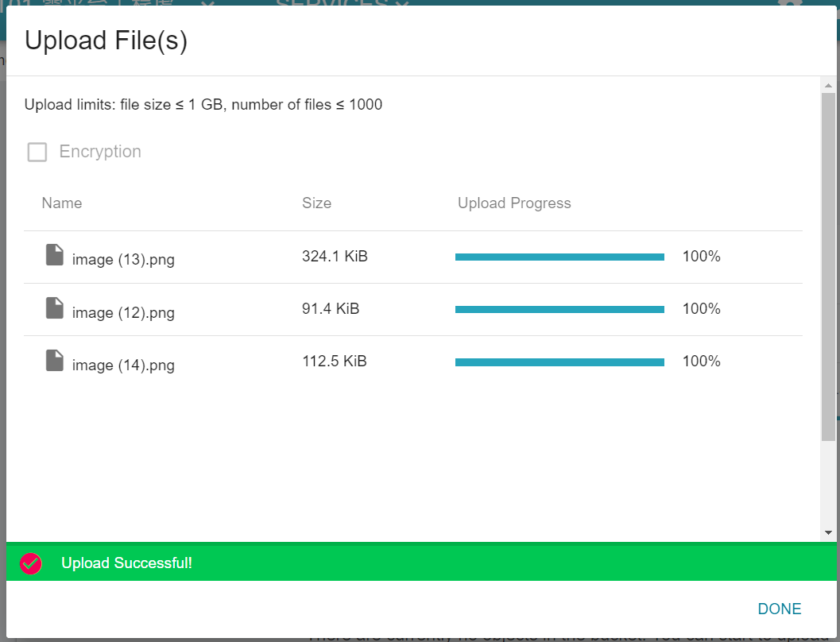Select the image (13).png file name
Screen dimensions: 840x642
123,260
